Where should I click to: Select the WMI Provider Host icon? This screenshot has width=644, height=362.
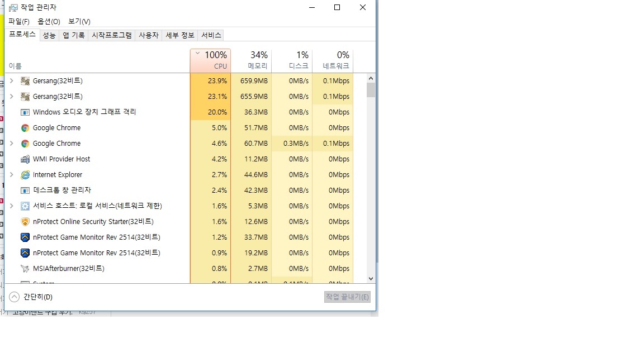[25, 159]
